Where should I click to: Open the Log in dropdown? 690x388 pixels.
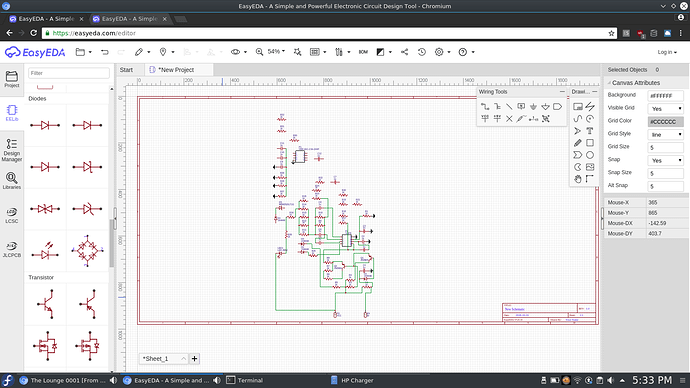tap(667, 52)
